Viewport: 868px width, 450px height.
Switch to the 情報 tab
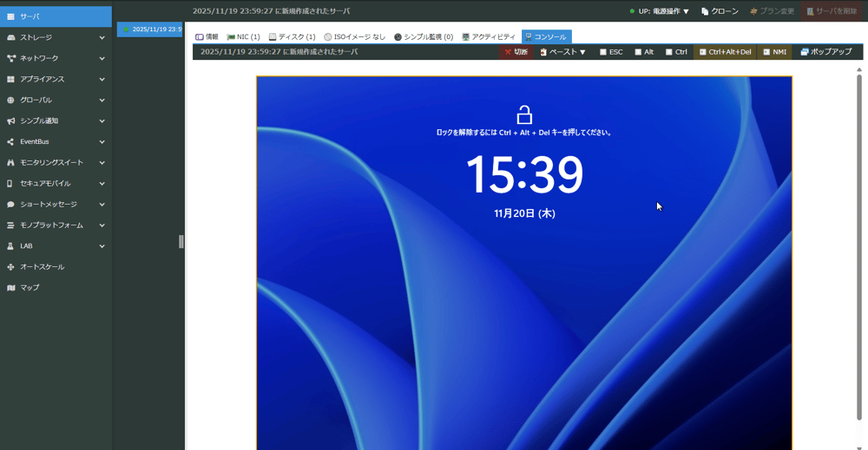point(207,37)
